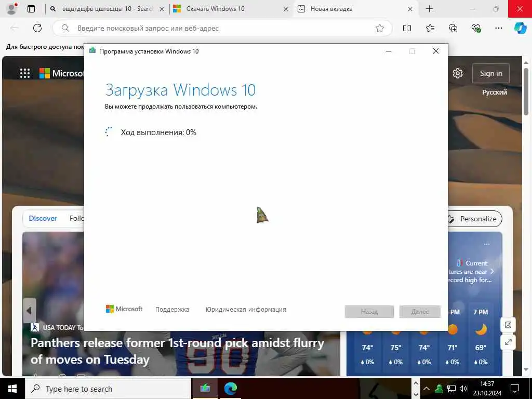Click the Refresh page icon
Screen dimensions: 532x399
(37, 28)
